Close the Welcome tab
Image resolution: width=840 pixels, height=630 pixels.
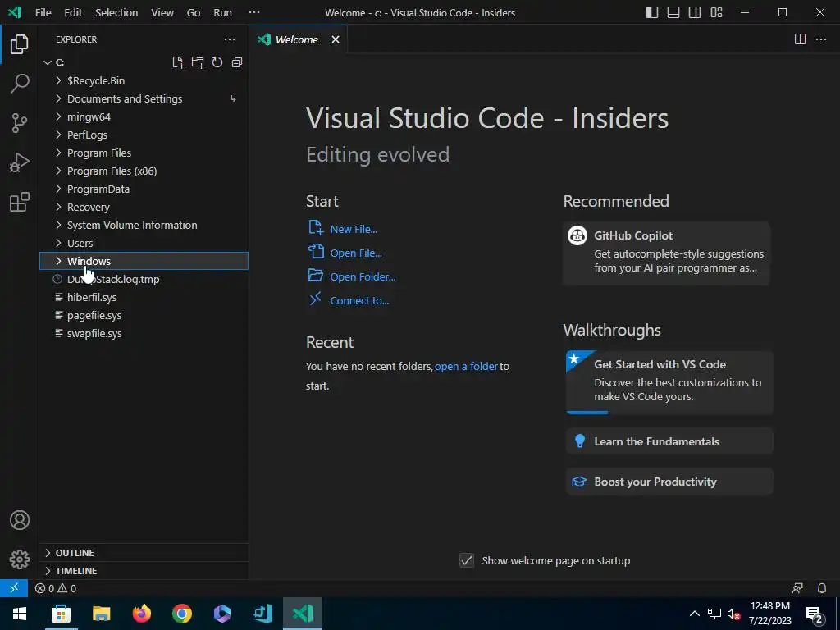point(336,39)
